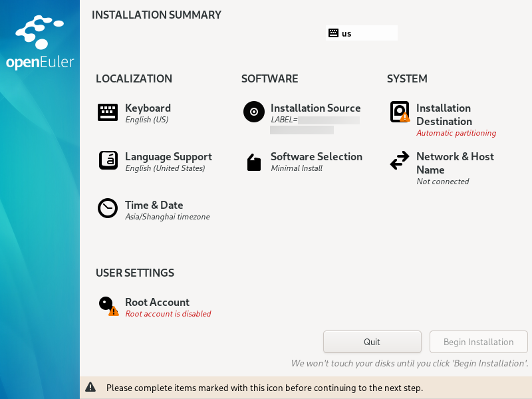
Task: Select the Installation Source disc icon
Action: point(254,112)
